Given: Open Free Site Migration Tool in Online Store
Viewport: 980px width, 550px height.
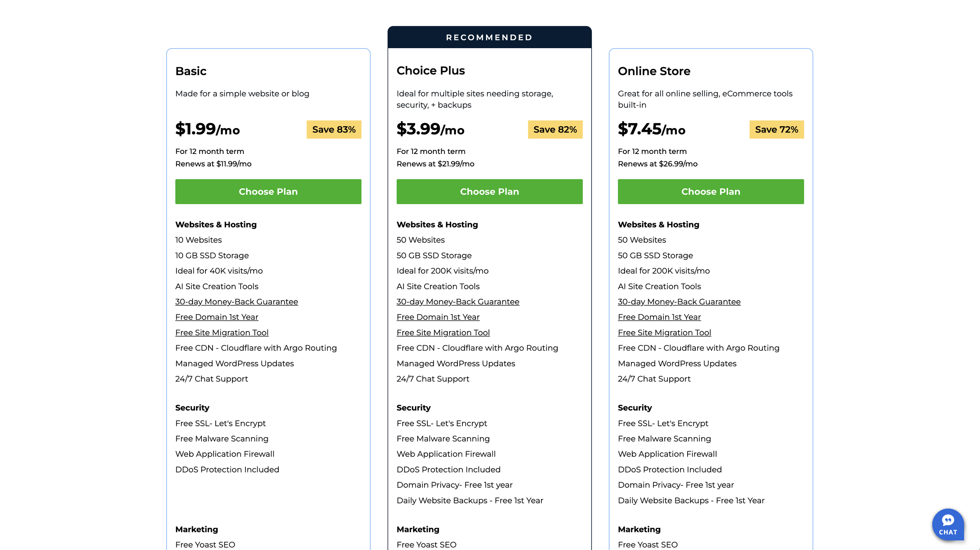Looking at the screenshot, I should click(x=664, y=333).
